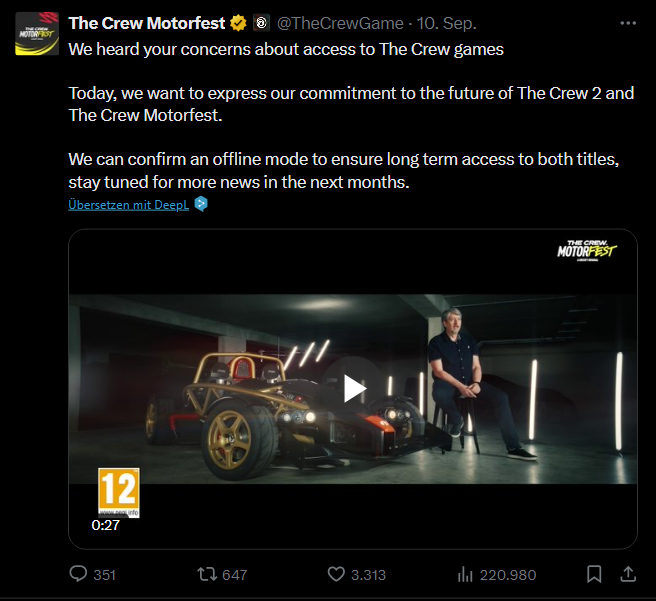Open the three-dot more options menu
The image size is (656, 601).
(x=627, y=22)
